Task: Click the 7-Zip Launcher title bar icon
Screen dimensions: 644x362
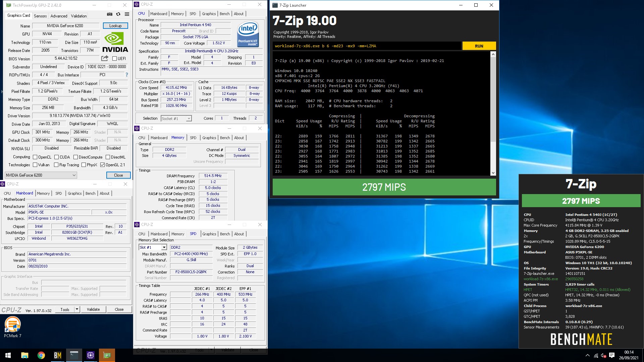Action: 275,5
